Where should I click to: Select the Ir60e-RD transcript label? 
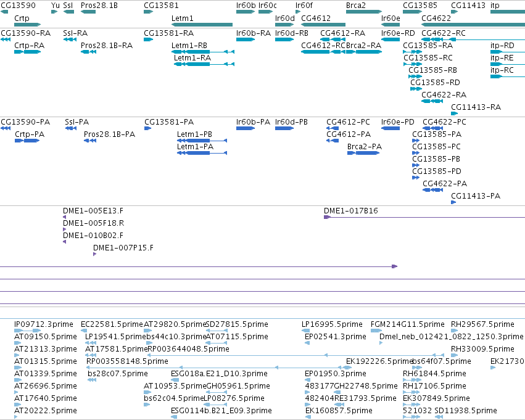(x=398, y=33)
